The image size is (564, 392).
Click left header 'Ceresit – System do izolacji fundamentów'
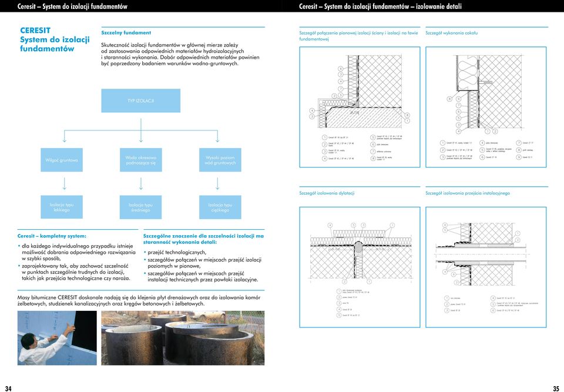tap(72, 6)
